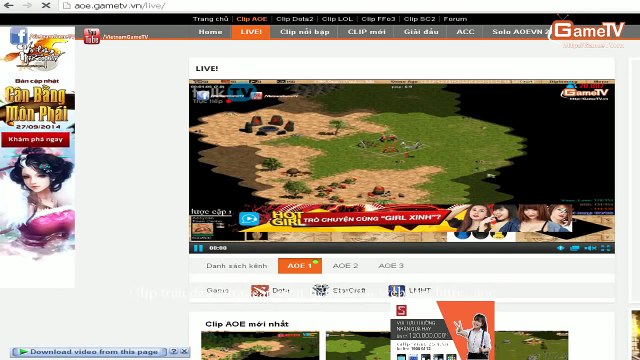Open the CLIP mới menu
The height and width of the screenshot is (360, 640).
367,32
